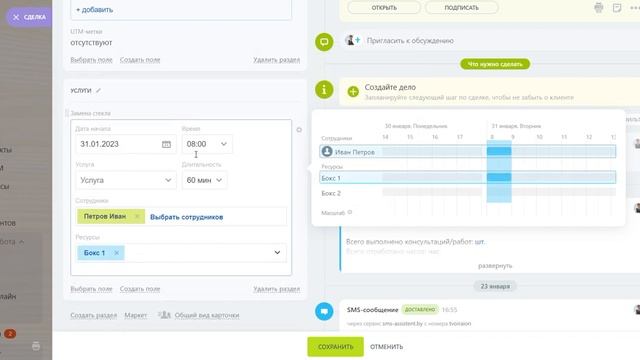Click the note icon next to print
Screen dimensions: 640x360
tap(617, 7)
